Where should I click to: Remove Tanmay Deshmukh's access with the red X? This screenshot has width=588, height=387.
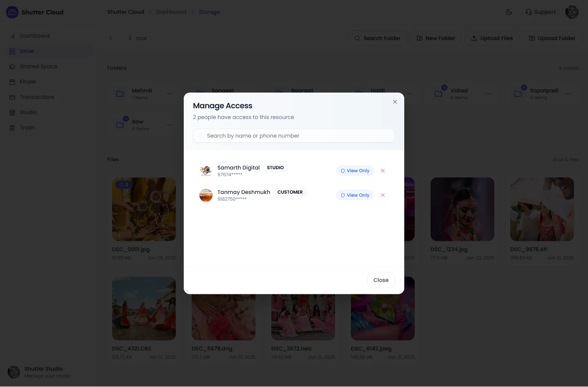(x=383, y=195)
